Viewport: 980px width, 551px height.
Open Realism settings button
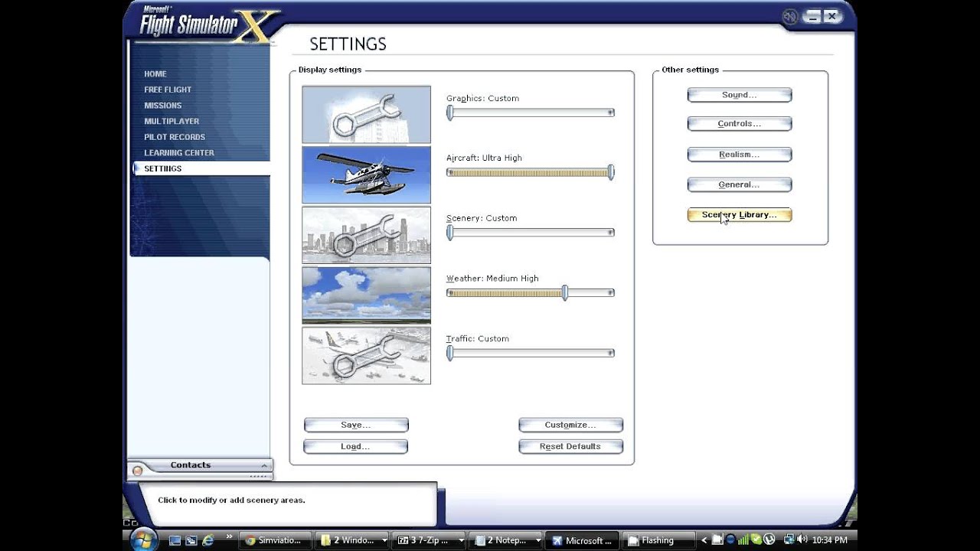(740, 155)
